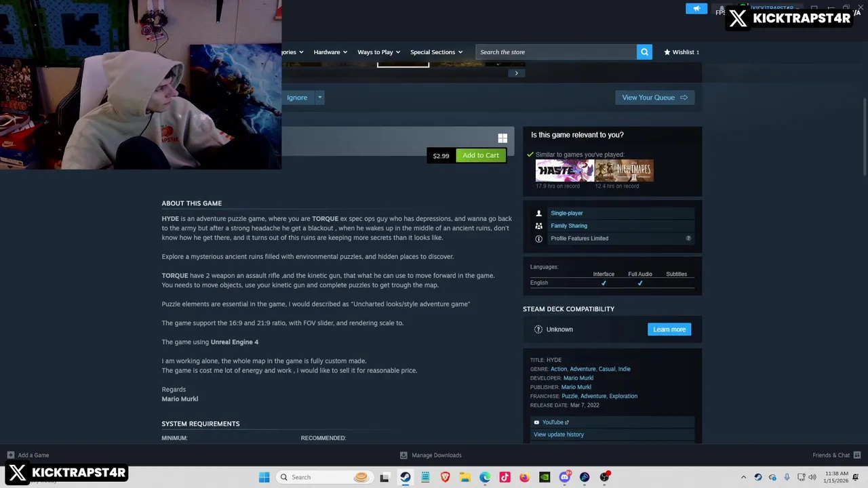Screen dimensions: 868x488
Task: Open Profile Features Limited link
Action: pos(580,239)
